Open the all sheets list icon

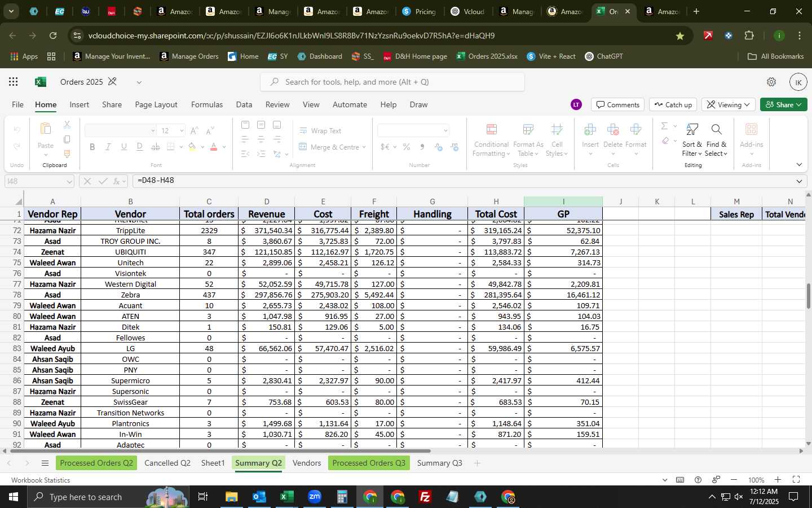tap(45, 463)
